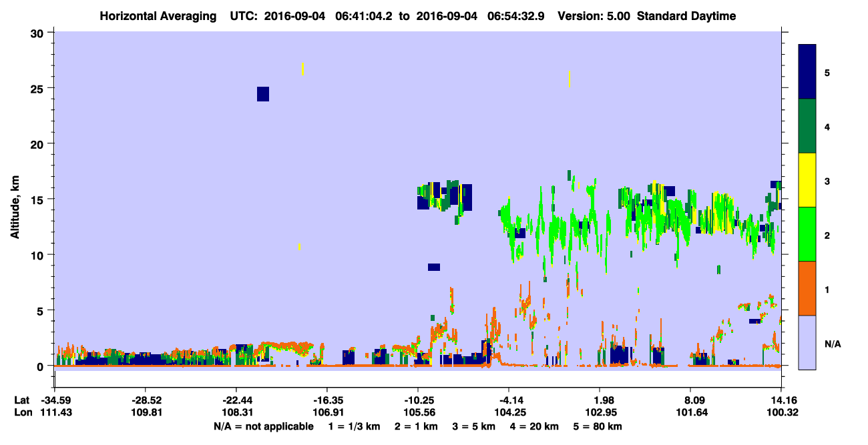The height and width of the screenshot is (445, 868).
Task: Click the longitude value 102.95
Action: (600, 412)
